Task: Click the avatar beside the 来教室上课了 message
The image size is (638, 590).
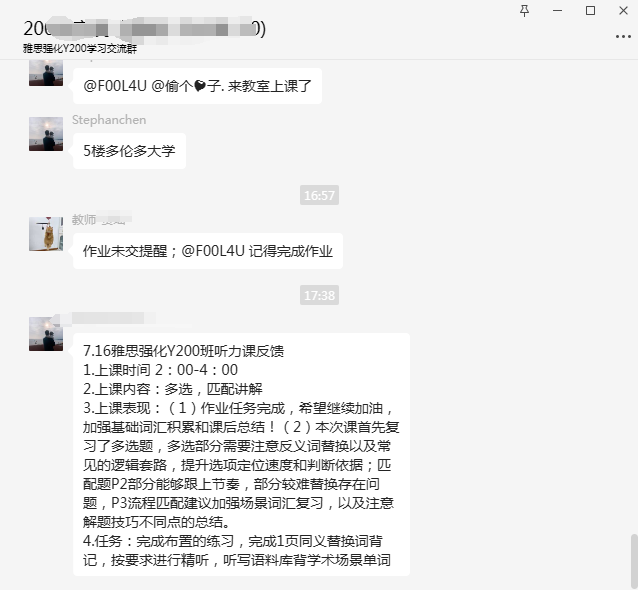Action: tap(46, 72)
